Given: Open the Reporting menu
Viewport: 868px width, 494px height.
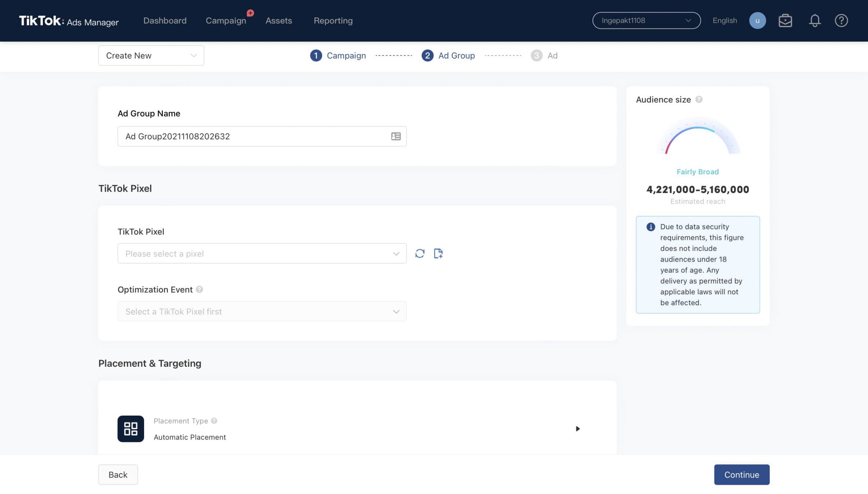Looking at the screenshot, I should tap(333, 20).
